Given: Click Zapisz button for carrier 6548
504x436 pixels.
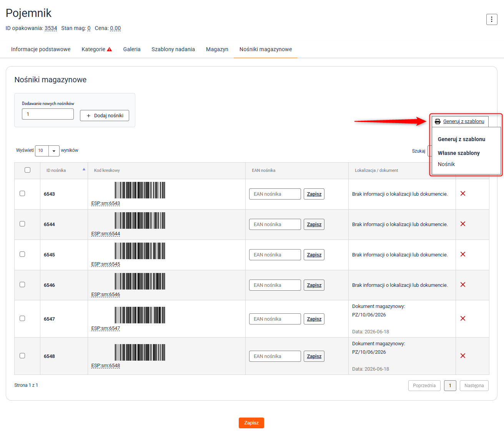Looking at the screenshot, I should [314, 356].
